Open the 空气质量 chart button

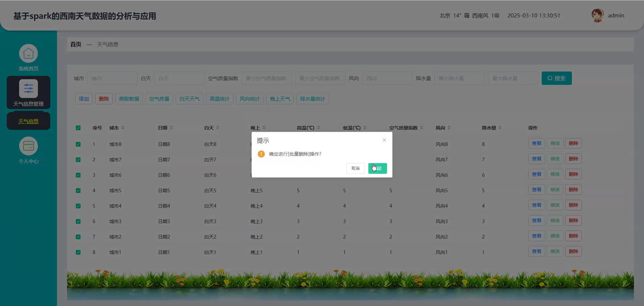[159, 99]
